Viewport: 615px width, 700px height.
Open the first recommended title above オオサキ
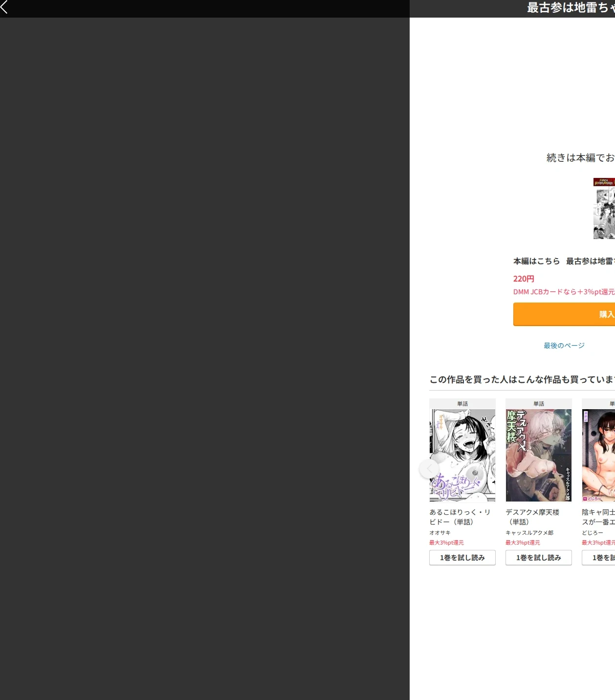pyautogui.click(x=460, y=517)
